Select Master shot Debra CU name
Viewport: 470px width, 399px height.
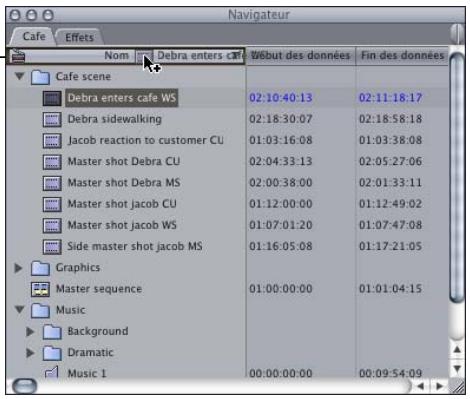124,162
